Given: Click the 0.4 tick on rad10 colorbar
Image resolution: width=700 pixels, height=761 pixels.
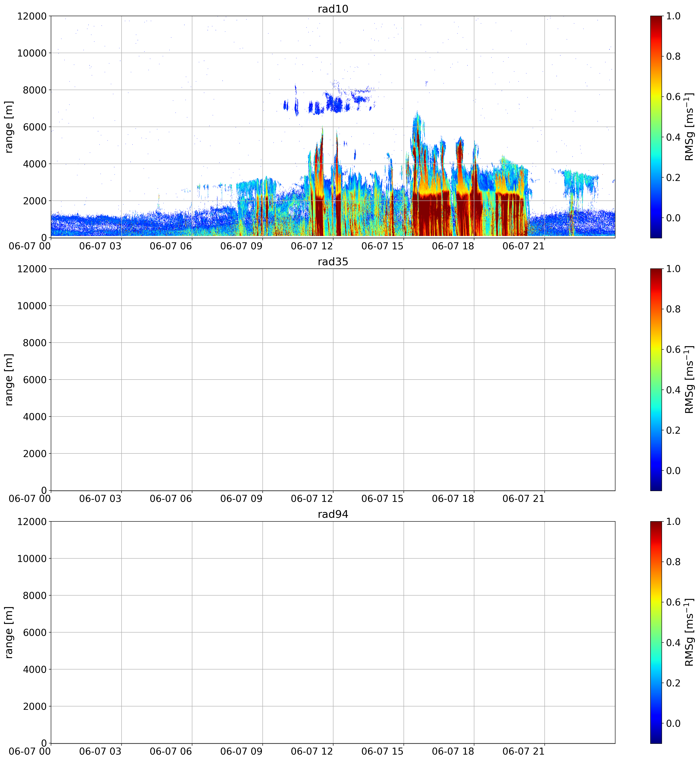Looking at the screenshot, I should pos(673,137).
